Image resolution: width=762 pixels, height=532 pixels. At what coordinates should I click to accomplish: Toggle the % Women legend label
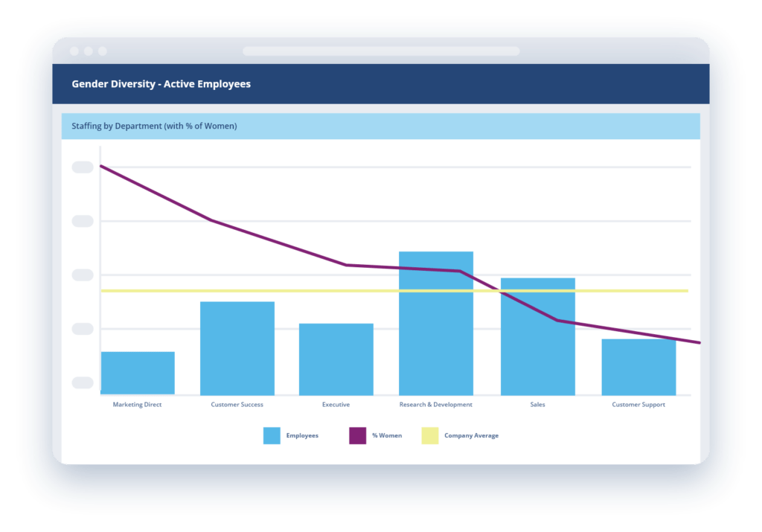pyautogui.click(x=387, y=435)
